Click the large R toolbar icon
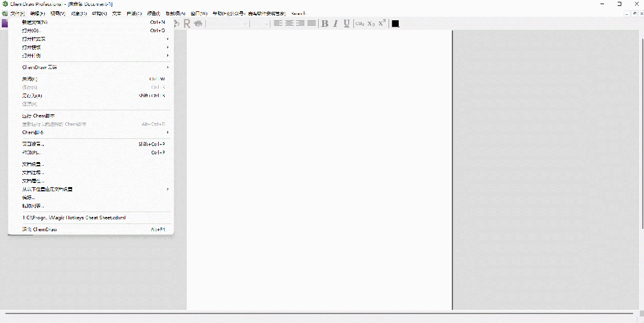This screenshot has width=644, height=323. pyautogui.click(x=186, y=23)
